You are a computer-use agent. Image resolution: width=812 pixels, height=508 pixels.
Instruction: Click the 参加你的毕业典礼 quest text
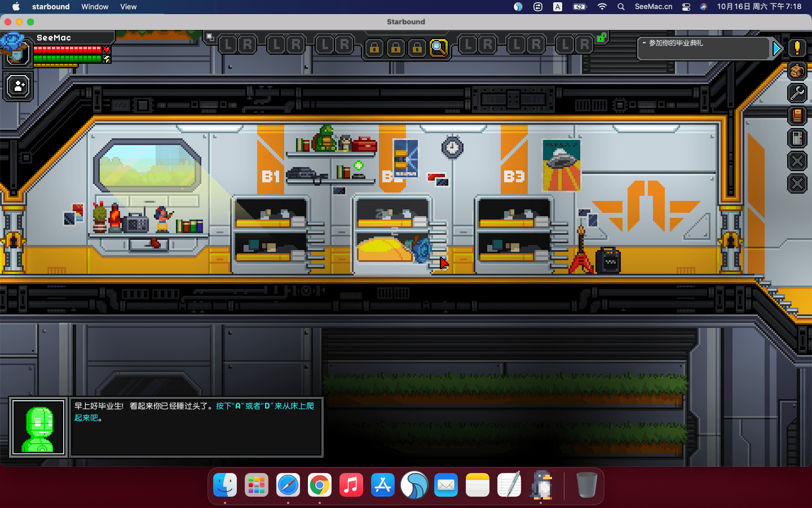676,43
